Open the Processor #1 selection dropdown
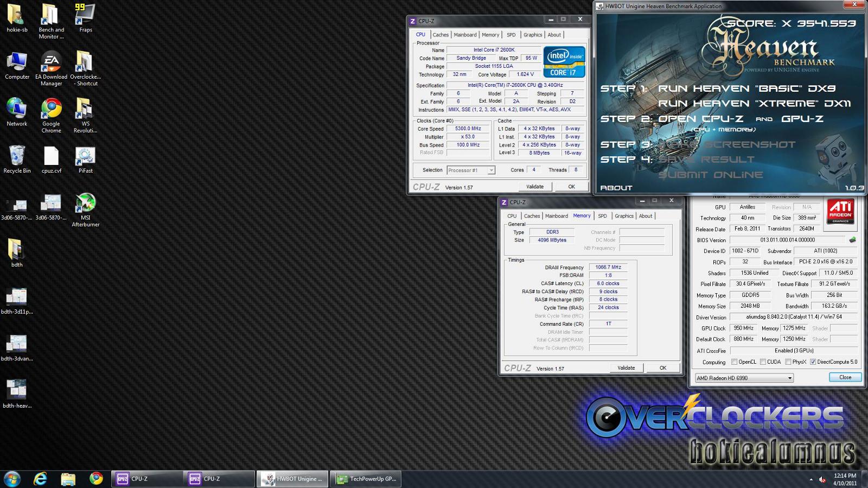This screenshot has width=868, height=488. 471,170
